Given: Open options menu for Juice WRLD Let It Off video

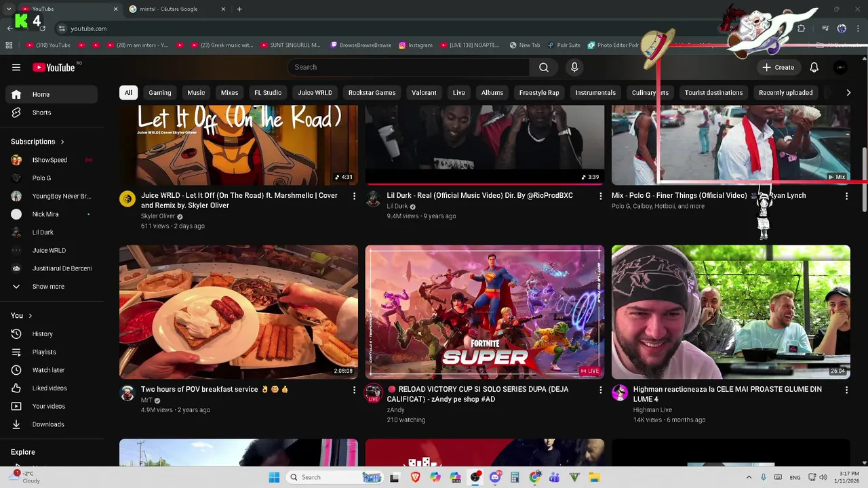Looking at the screenshot, I should point(354,196).
